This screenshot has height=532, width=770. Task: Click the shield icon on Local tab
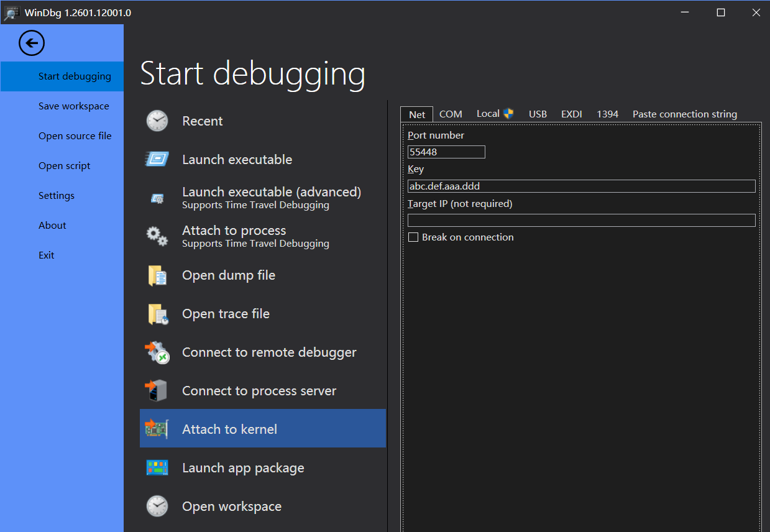508,114
